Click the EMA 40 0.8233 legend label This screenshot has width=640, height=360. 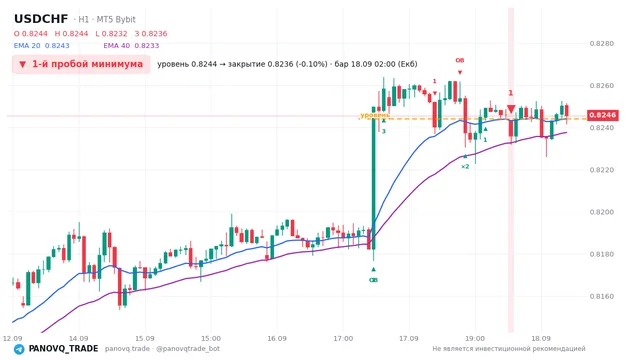coord(131,46)
